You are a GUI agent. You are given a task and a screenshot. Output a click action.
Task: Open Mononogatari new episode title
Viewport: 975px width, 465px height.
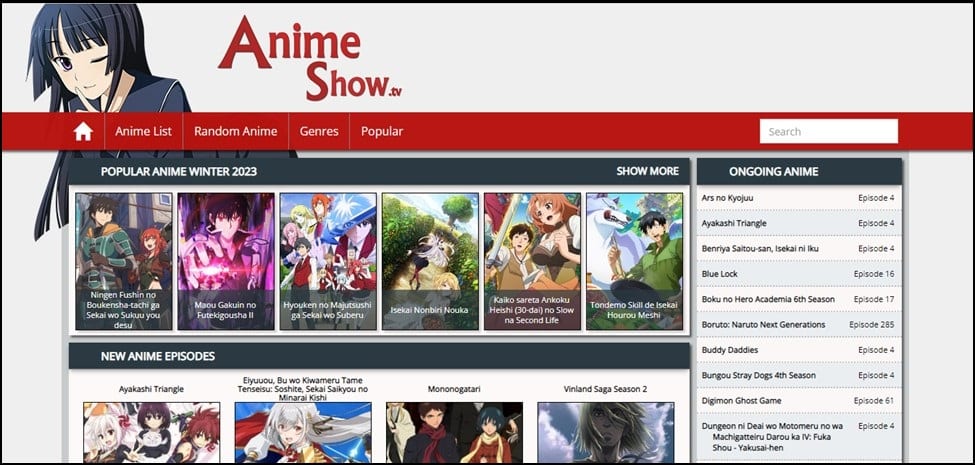click(x=454, y=389)
